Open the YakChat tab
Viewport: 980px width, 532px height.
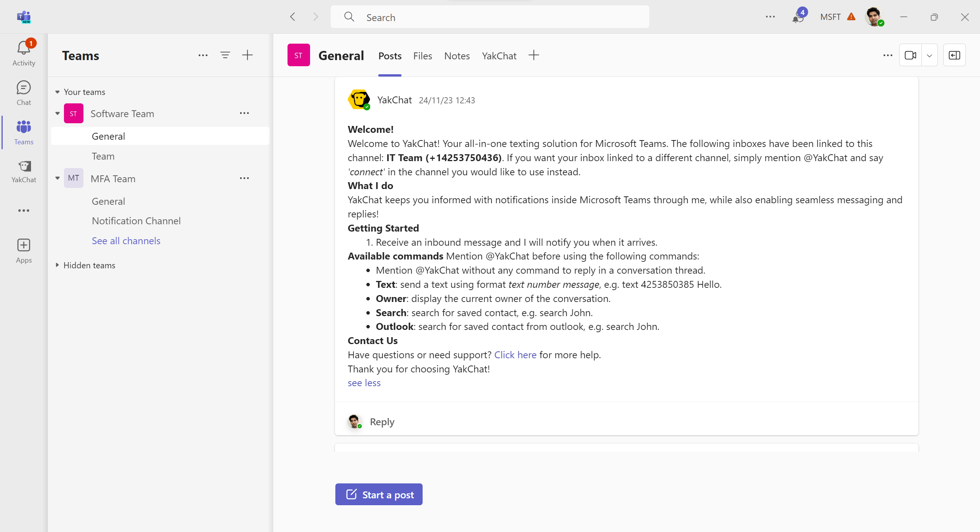(499, 56)
